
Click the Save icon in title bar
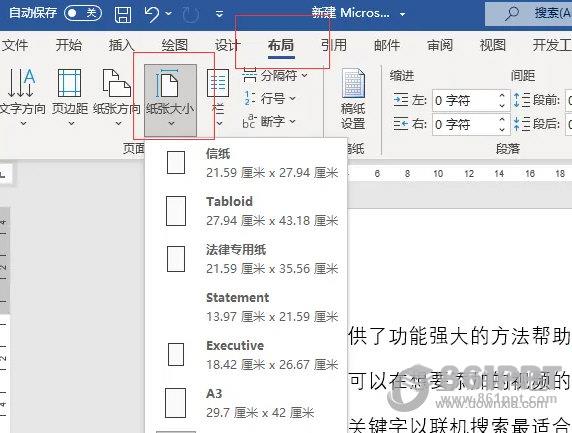[123, 15]
